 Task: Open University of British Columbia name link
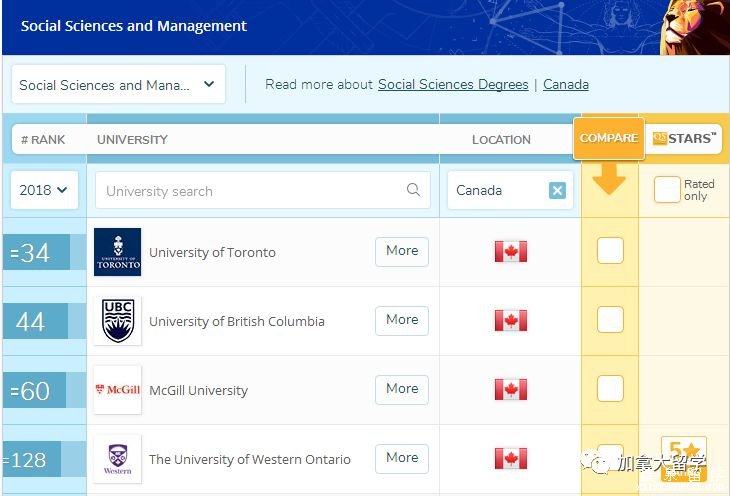click(x=237, y=321)
